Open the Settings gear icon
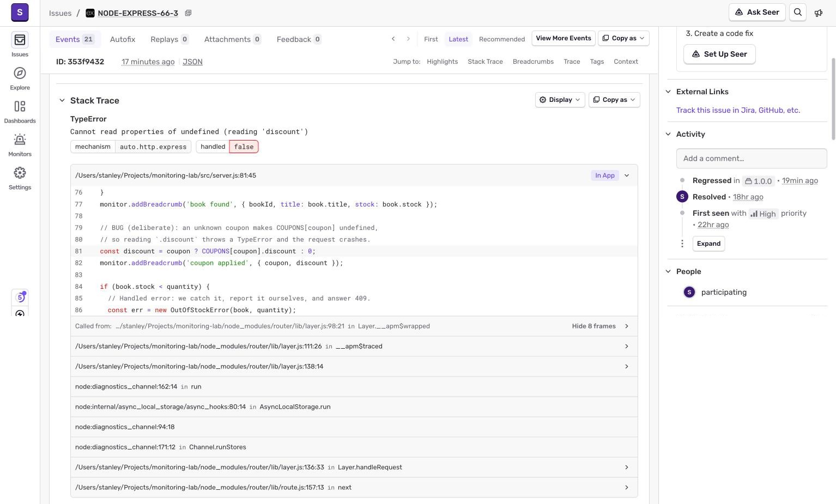The width and height of the screenshot is (836, 504). (x=20, y=173)
